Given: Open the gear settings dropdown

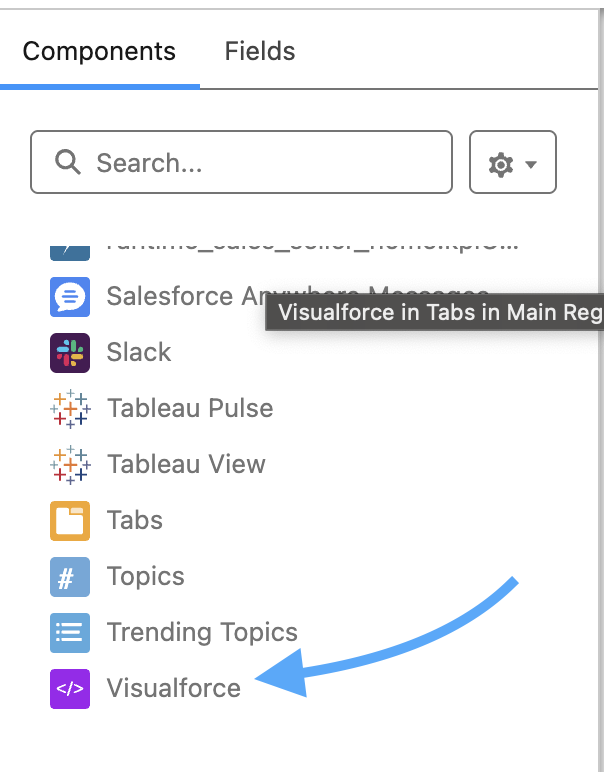Looking at the screenshot, I should 513,162.
